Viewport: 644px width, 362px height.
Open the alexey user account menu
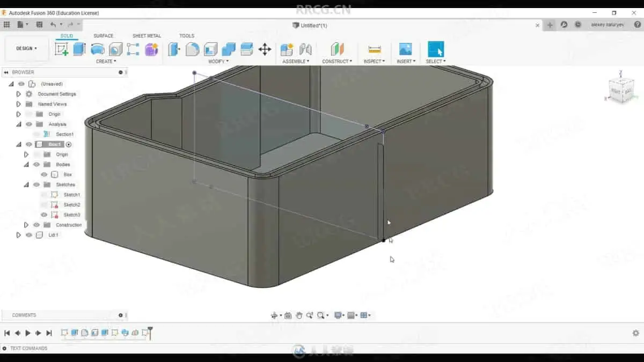pyautogui.click(x=608, y=25)
